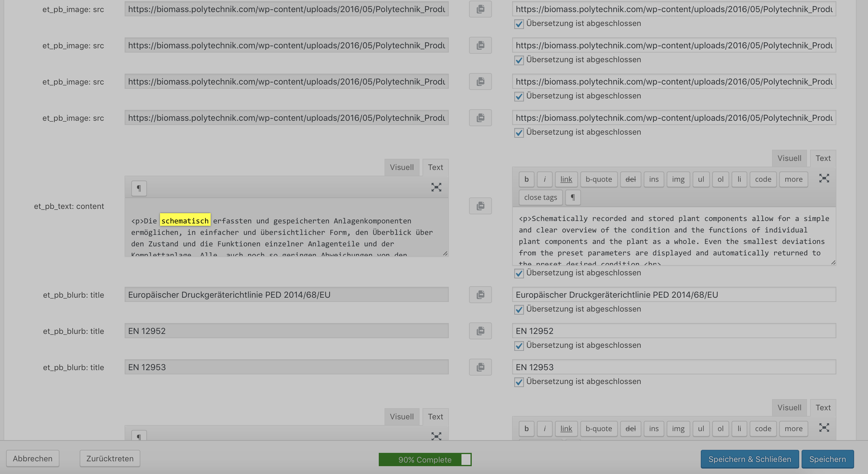Click img button in translation editor
The width and height of the screenshot is (868, 474).
tap(678, 179)
